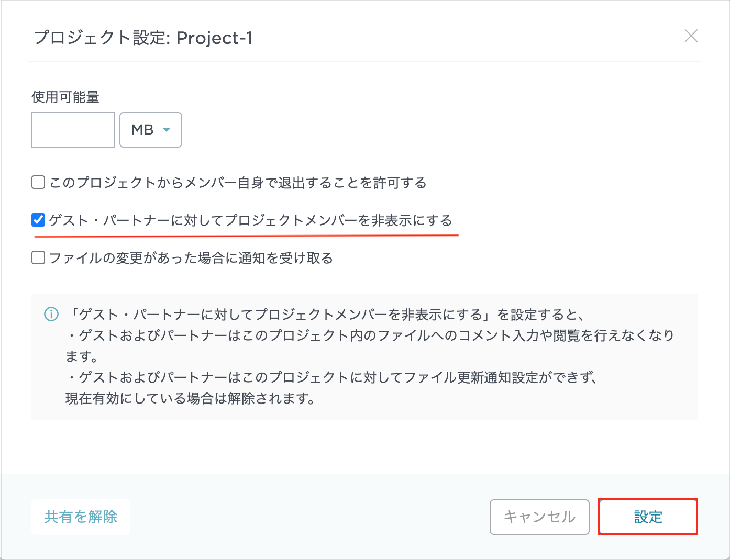Viewport: 730px width, 560px height.
Task: Click the このプロジェクトからメンバー自身で退出 label text
Action: [238, 183]
